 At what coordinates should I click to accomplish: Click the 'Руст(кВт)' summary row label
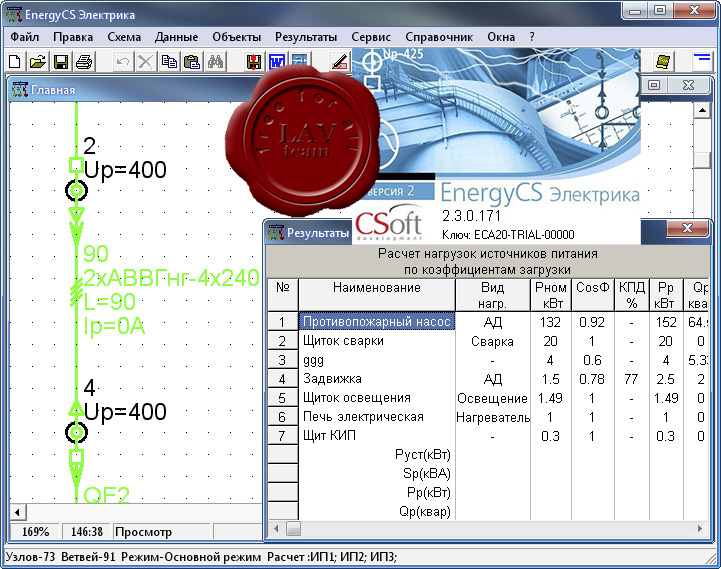click(423, 454)
